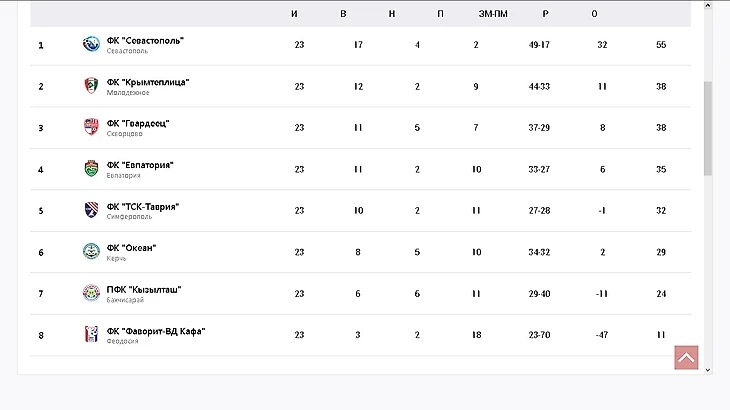The image size is (730, 410).
Task: Select ФК "Гвардеец" team name
Action: [x=138, y=123]
